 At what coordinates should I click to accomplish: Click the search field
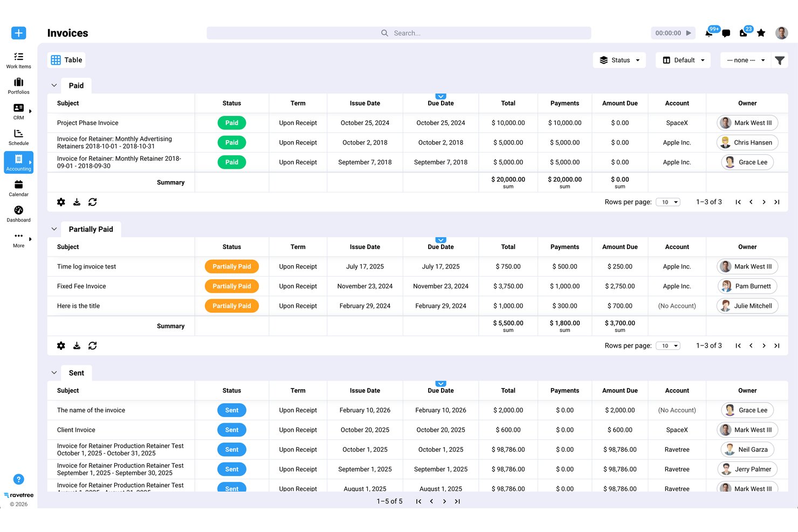click(x=399, y=33)
